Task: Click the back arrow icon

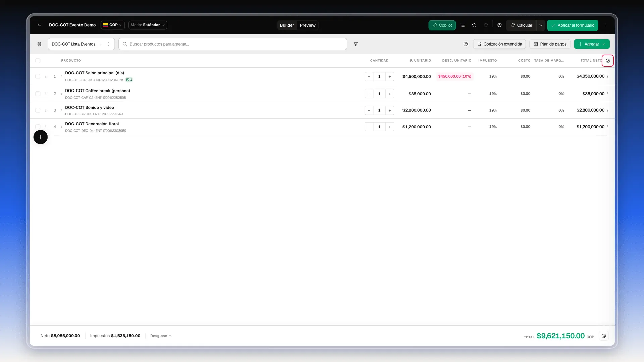Action: (39, 25)
